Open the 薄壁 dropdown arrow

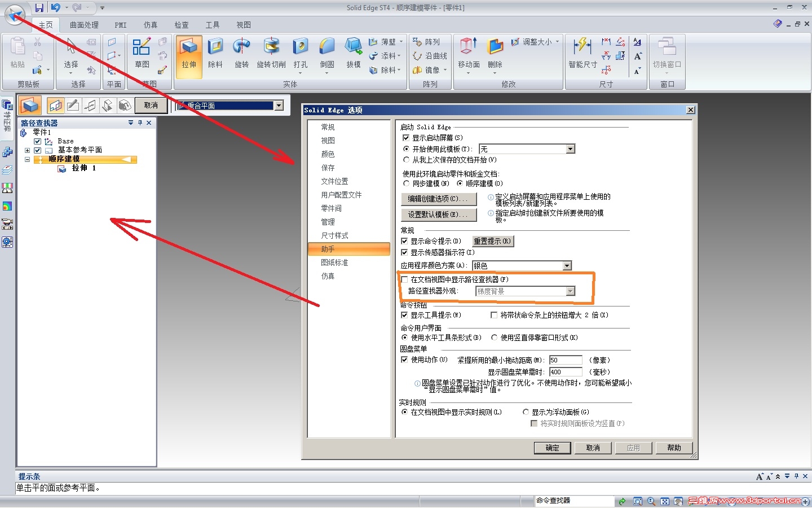pos(401,42)
